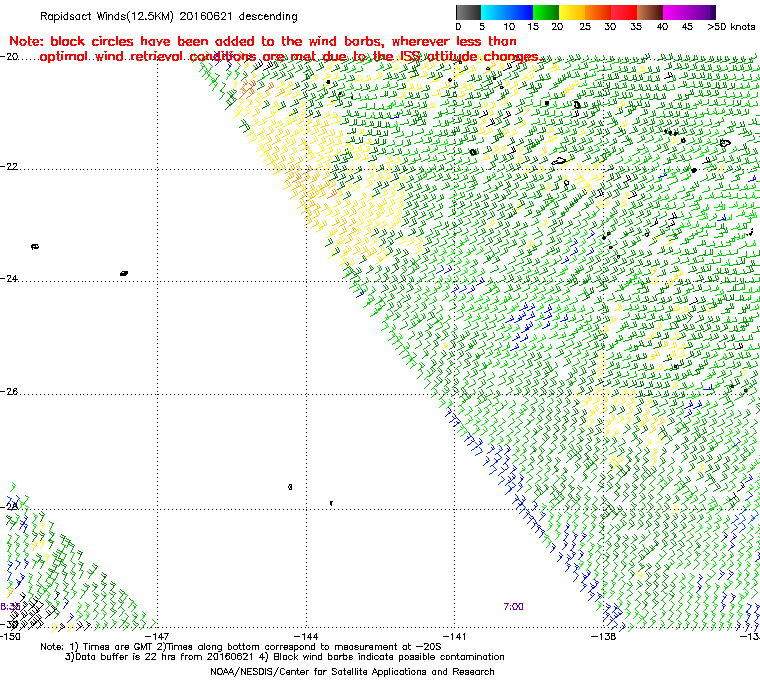760x688 pixels.
Task: Click the 'Rapidsact Winds(12.5KM) 20160621 descending' title
Action: click(169, 16)
